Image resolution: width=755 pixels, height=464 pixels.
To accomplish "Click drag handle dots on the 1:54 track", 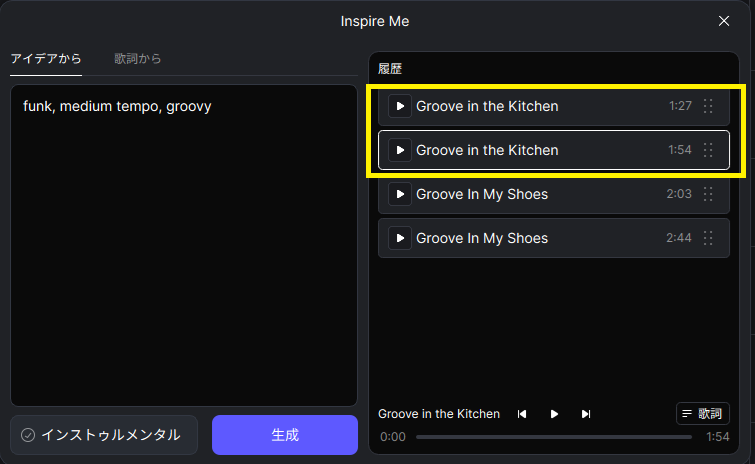I will [708, 150].
